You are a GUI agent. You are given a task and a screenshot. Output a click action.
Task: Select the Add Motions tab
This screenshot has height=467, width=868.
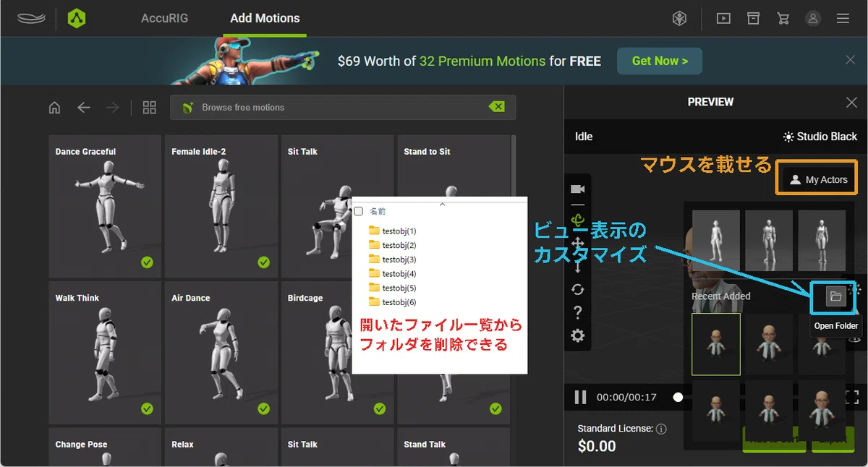coord(265,18)
